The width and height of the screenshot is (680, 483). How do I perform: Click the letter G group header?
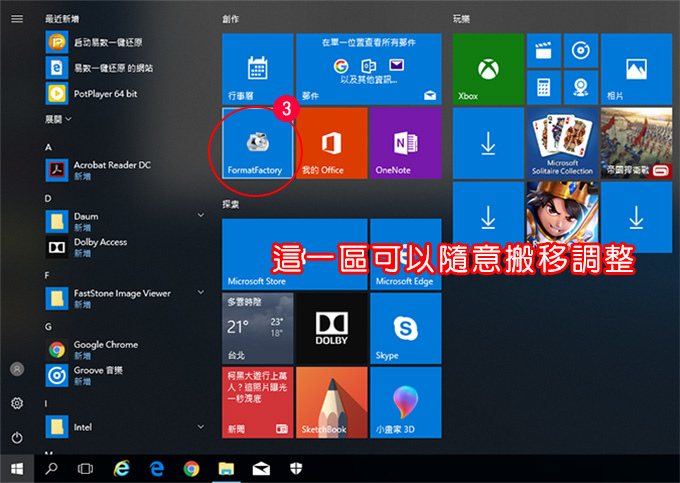coord(48,326)
